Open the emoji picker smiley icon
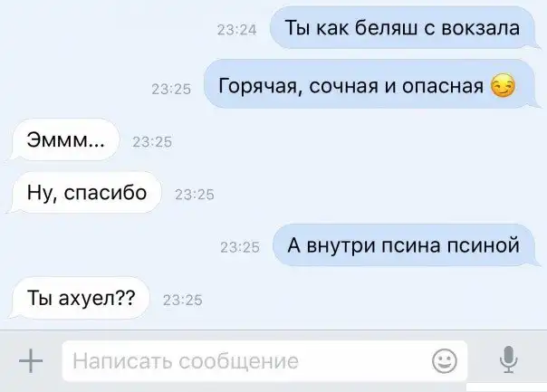This screenshot has width=547, height=392. coord(445,360)
